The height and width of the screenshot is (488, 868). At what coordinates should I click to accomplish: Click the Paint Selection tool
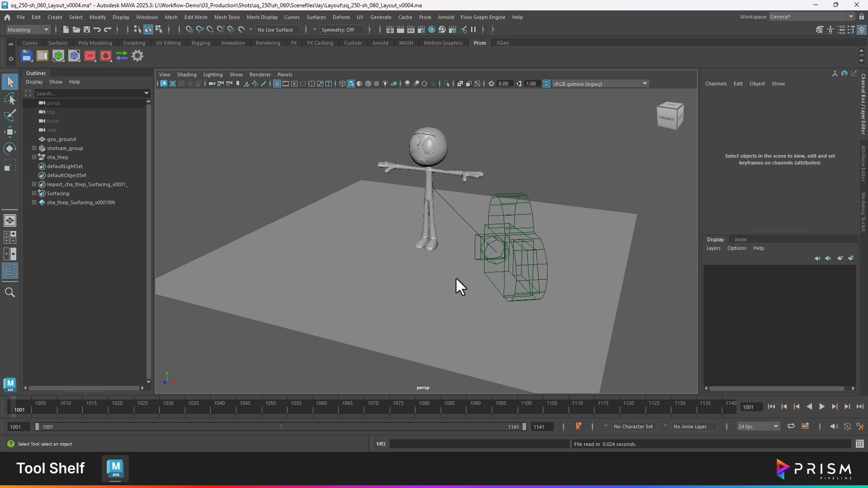(x=10, y=115)
